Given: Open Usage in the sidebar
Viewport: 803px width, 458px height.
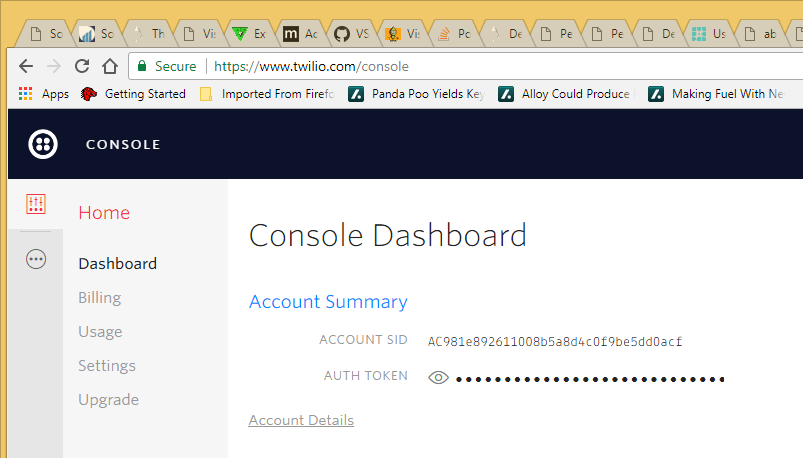Looking at the screenshot, I should (100, 332).
